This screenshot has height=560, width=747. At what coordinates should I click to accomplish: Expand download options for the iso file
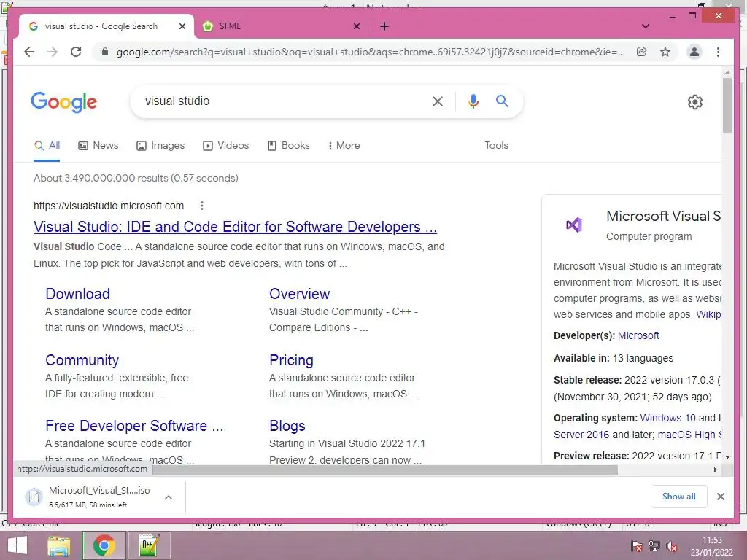(169, 497)
